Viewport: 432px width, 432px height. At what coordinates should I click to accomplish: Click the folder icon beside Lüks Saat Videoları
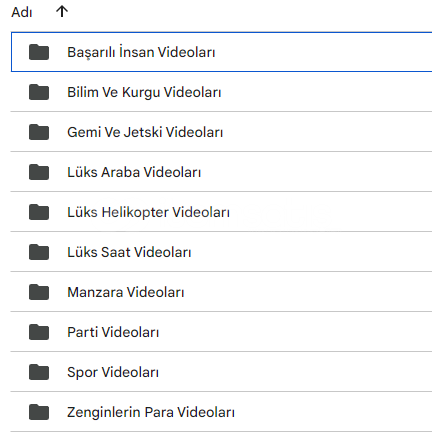[x=39, y=252]
